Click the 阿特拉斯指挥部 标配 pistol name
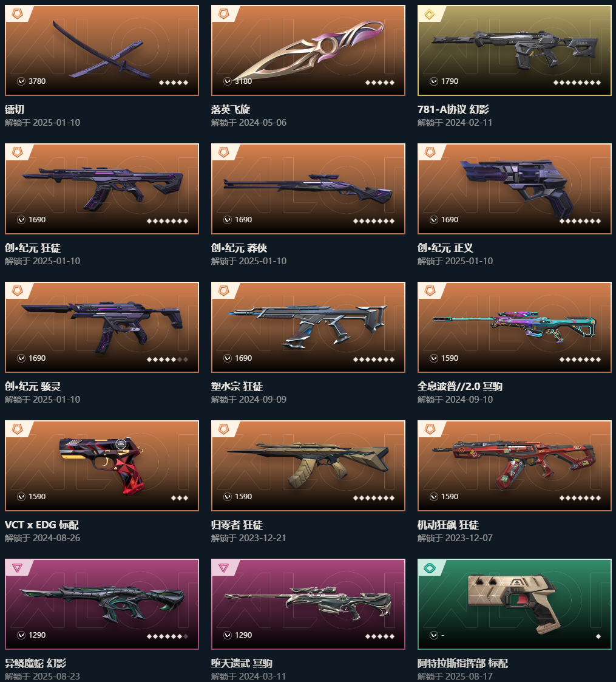This screenshot has width=616, height=682. click(x=462, y=663)
